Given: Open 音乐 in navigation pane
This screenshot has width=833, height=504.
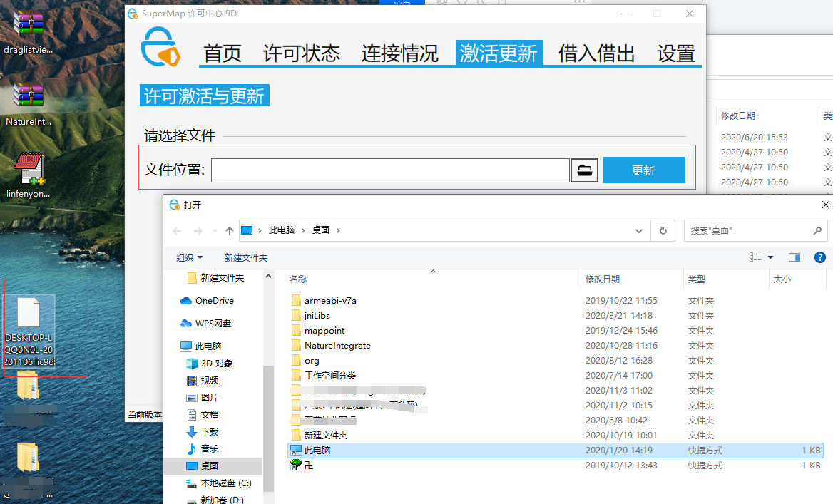Looking at the screenshot, I should (x=203, y=449).
